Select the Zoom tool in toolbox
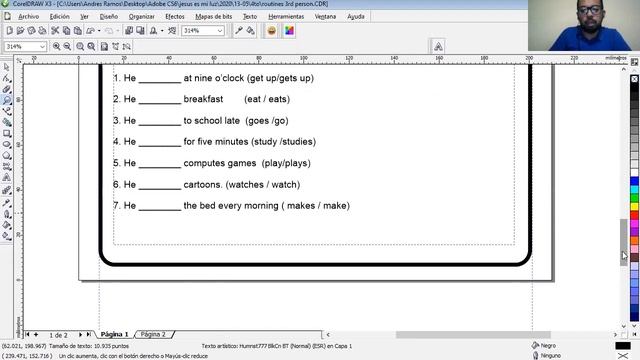Image resolution: width=640 pixels, height=360 pixels. pos(7,100)
